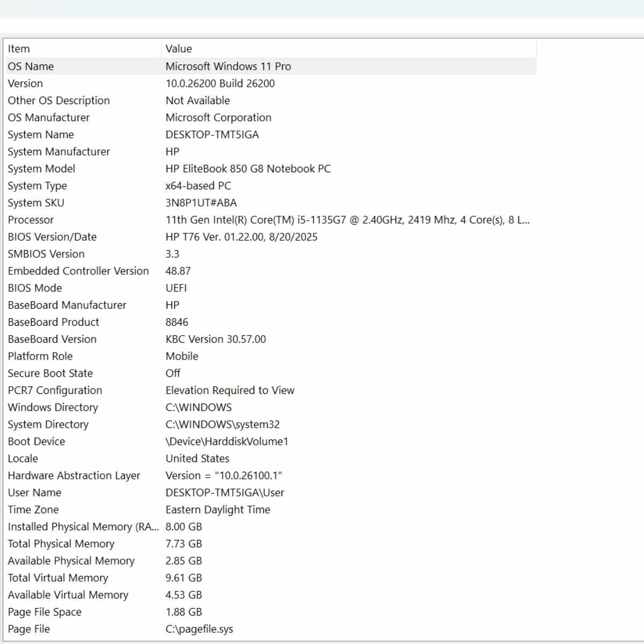
Task: Click value 10.0.26200 Build 26200
Action: [x=220, y=84]
